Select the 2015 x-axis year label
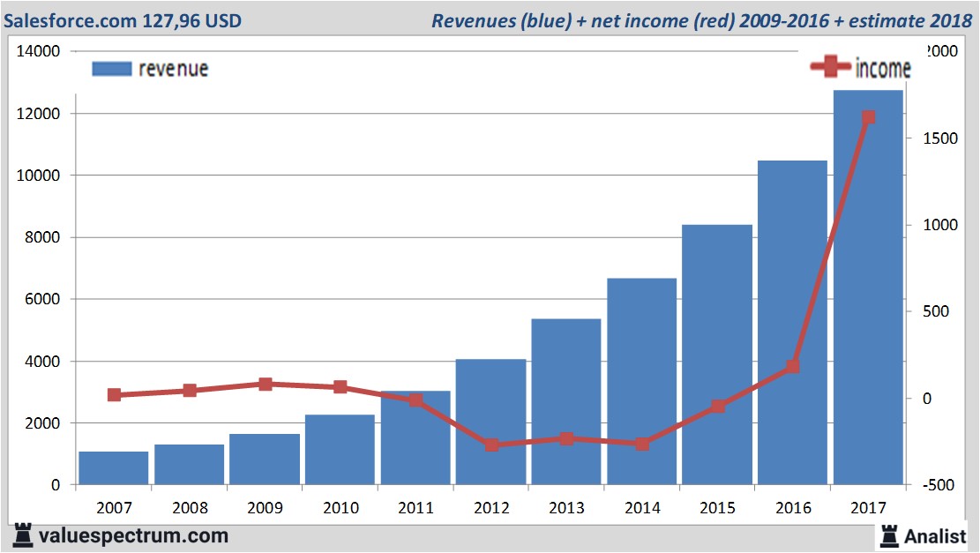 (717, 507)
